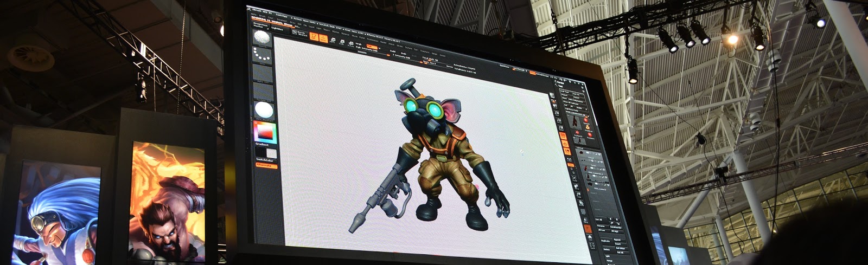The image size is (868, 265).
Task: Select the SimpleBrush tool icon
Action: tap(588, 127)
